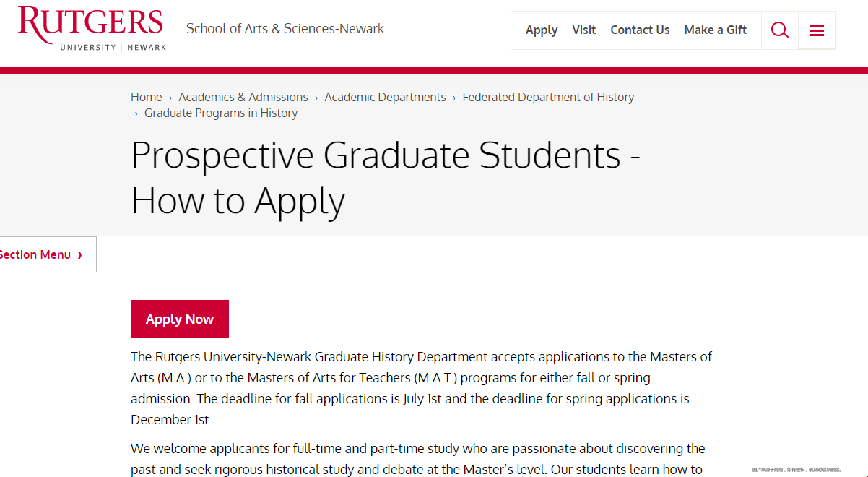Click the paragraph starting 'We welcome applicants'
Image resolution: width=868 pixels, height=477 pixels.
[x=417, y=459]
